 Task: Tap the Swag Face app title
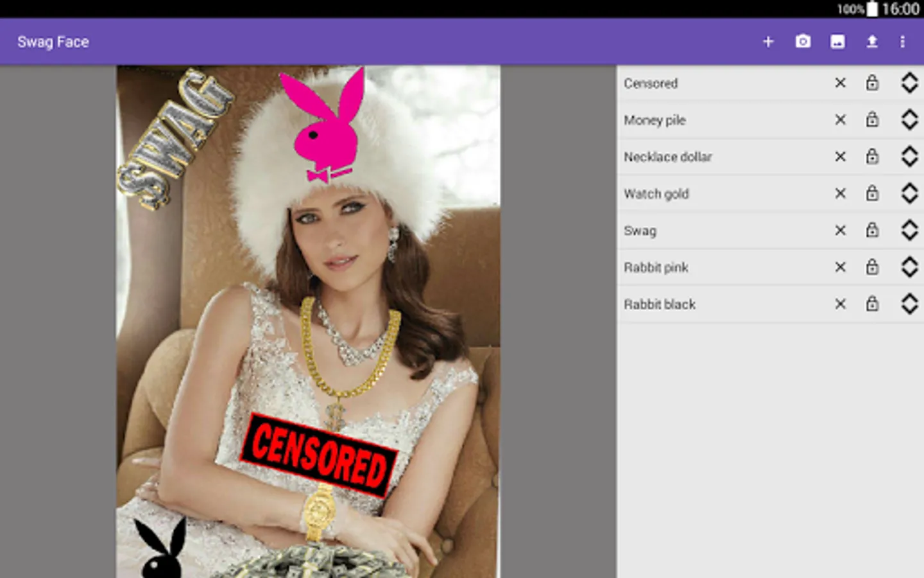(x=53, y=42)
